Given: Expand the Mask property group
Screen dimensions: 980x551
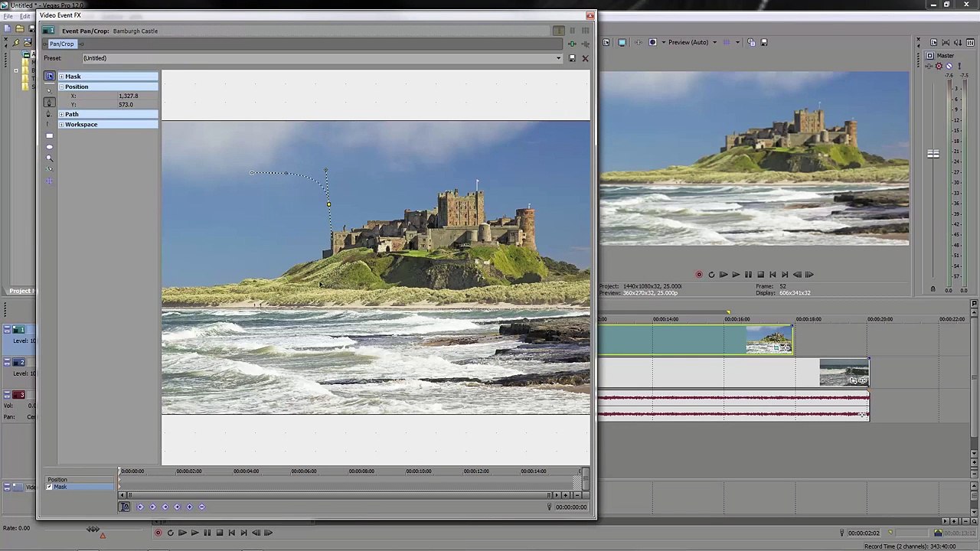Looking at the screenshot, I should click(x=61, y=77).
